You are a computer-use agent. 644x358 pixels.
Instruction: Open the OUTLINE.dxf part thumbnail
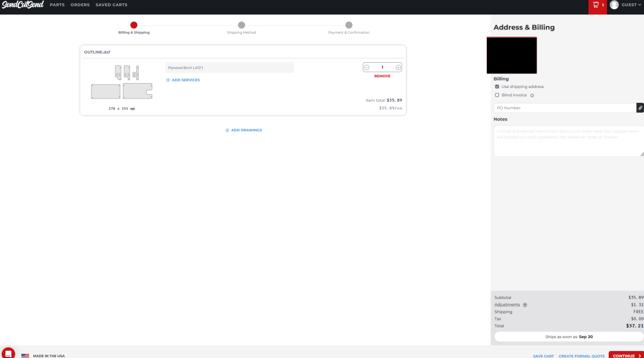(122, 82)
